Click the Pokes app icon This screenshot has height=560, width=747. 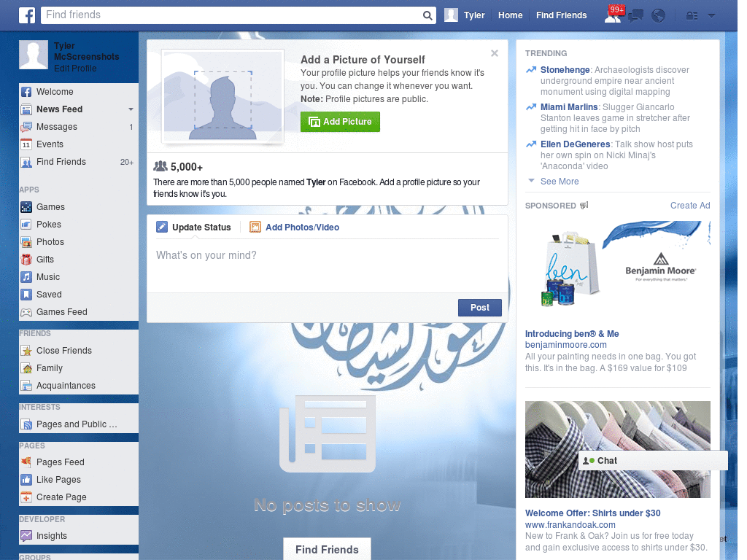pyautogui.click(x=26, y=225)
